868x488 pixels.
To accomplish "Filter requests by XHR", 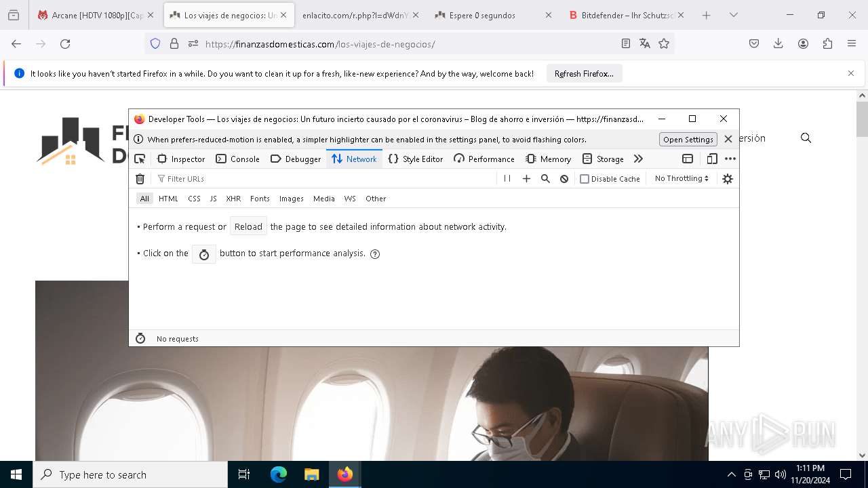I will point(233,199).
